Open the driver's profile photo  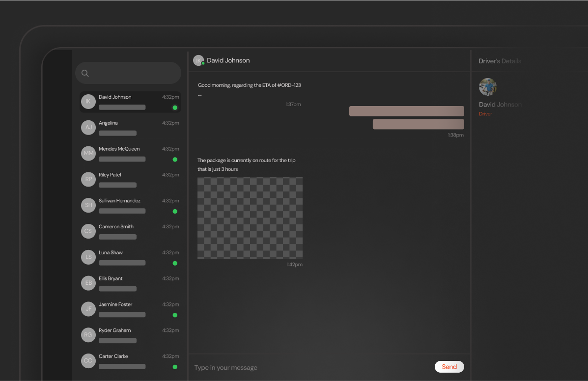[487, 87]
